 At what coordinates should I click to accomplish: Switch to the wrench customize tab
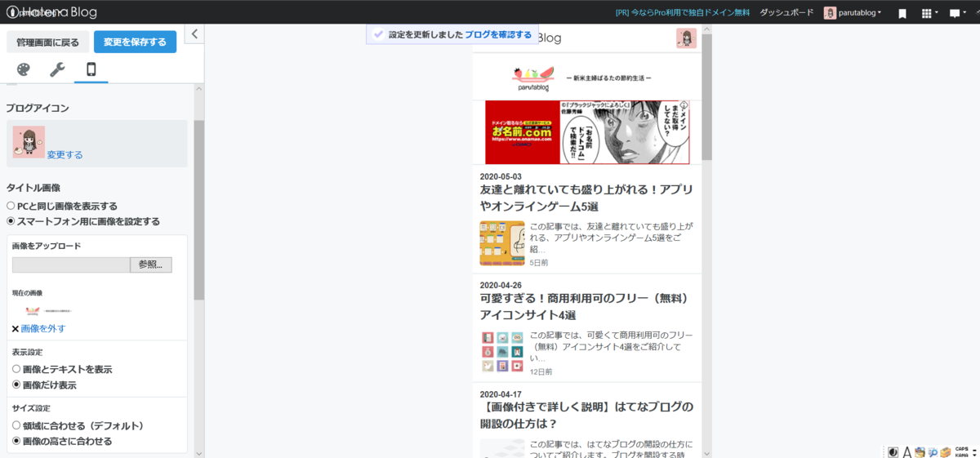tap(57, 70)
